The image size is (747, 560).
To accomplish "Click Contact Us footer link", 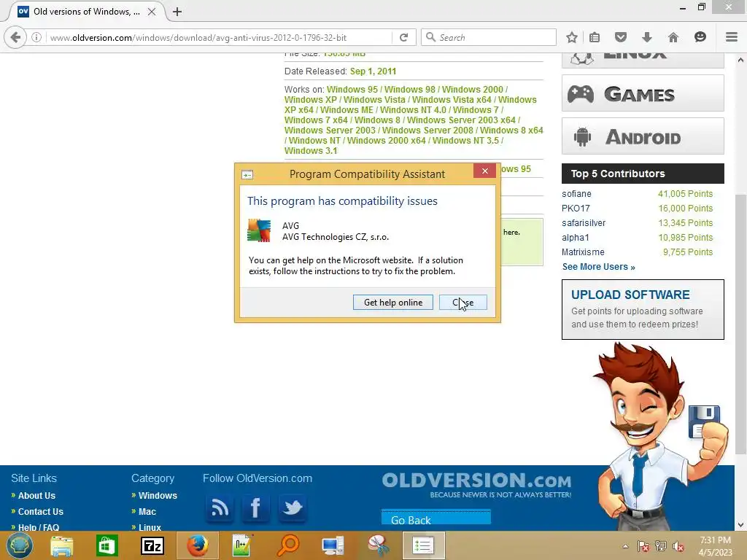I will click(41, 511).
